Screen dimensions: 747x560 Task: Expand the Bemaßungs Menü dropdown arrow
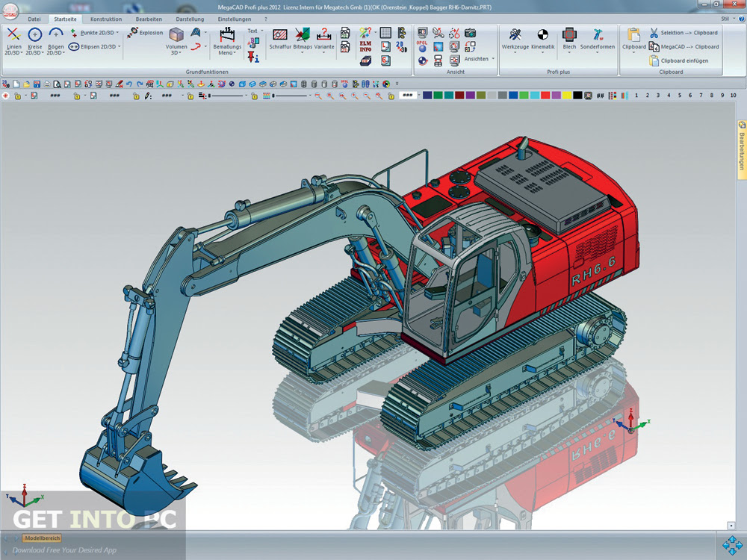pos(235,53)
